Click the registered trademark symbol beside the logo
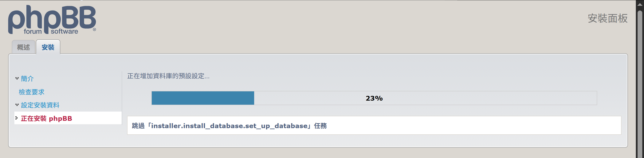The image size is (644, 158). (x=94, y=29)
